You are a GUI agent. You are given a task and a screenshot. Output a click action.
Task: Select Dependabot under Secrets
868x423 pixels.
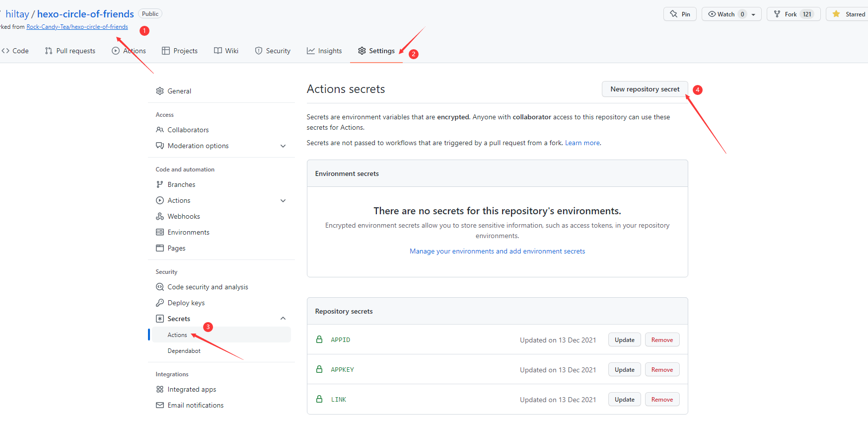[x=184, y=351]
